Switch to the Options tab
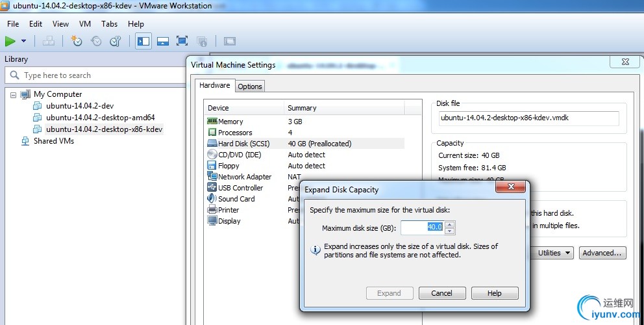 click(x=250, y=86)
